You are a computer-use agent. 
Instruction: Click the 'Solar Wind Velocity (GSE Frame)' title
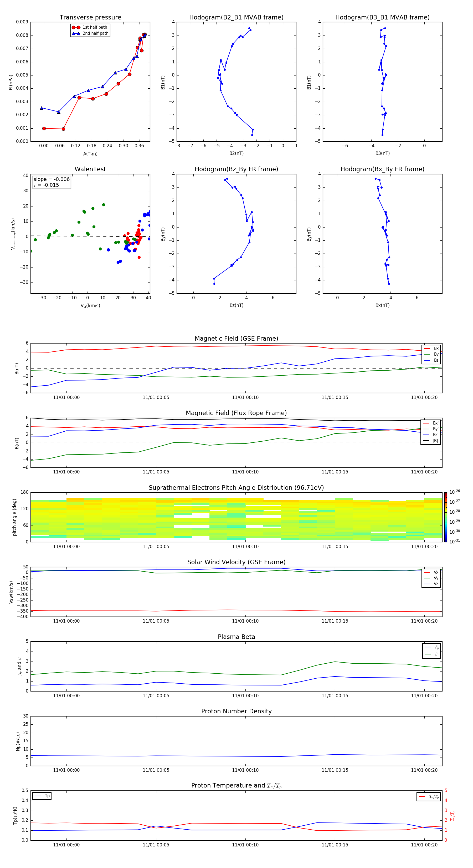click(236, 562)
